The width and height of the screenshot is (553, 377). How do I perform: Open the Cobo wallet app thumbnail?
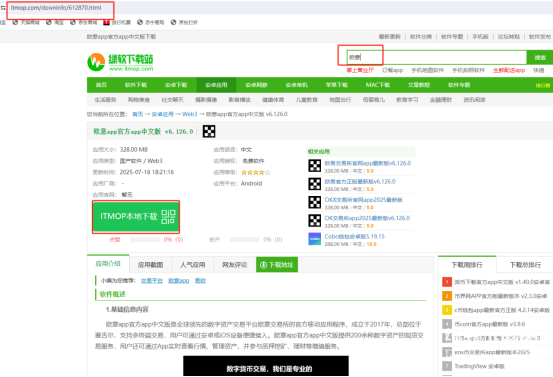pos(314,239)
